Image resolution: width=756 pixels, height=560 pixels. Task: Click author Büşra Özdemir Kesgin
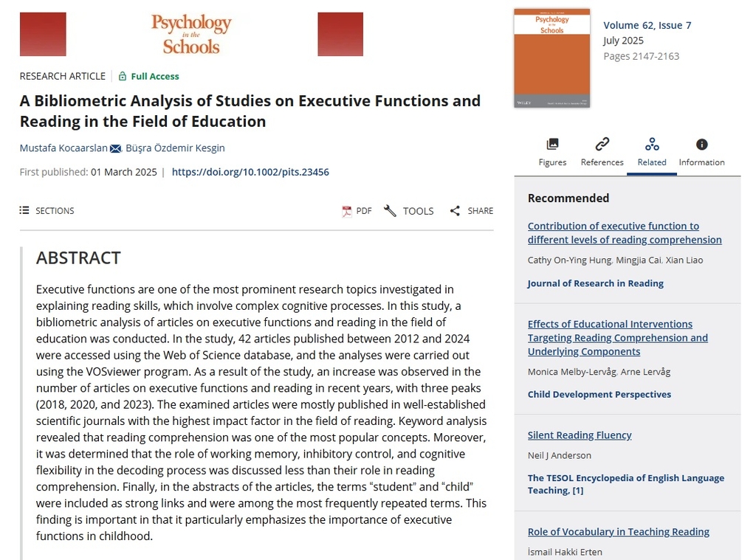(175, 148)
